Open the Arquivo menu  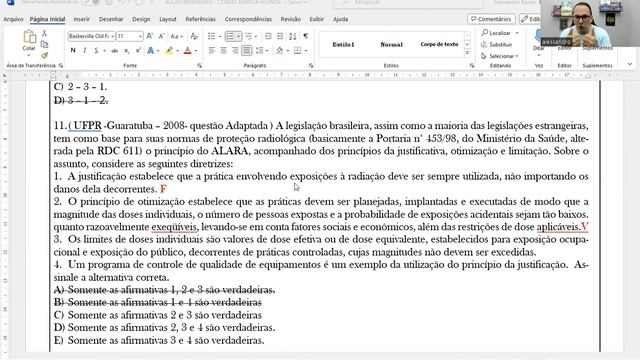[13, 19]
